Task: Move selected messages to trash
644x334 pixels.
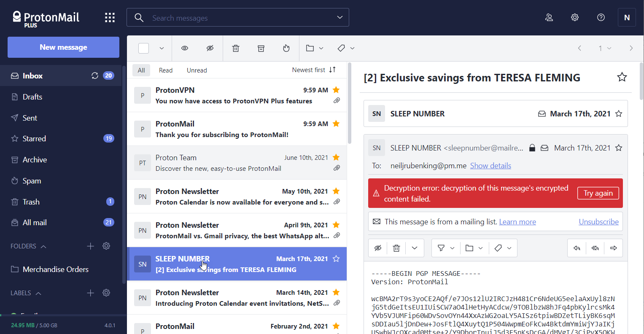Action: (x=236, y=48)
